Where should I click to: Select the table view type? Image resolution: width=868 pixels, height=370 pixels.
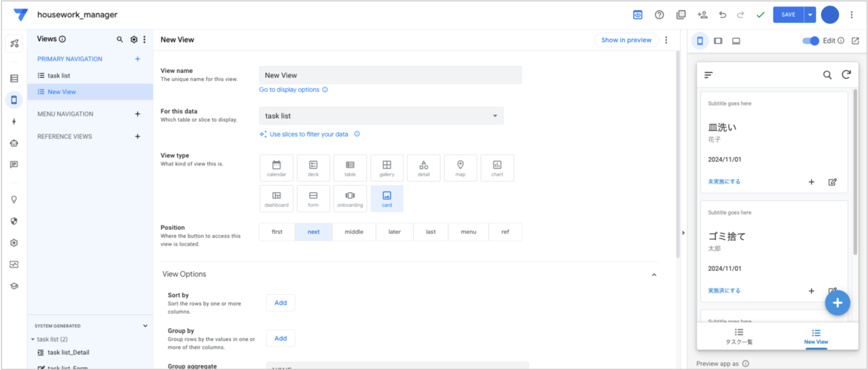[350, 168]
